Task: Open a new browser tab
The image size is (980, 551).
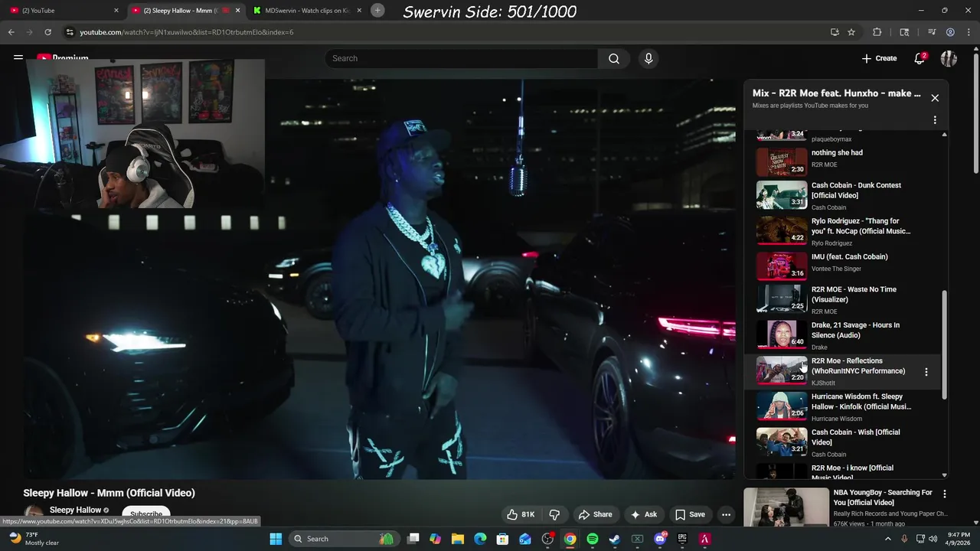Action: coord(377,10)
